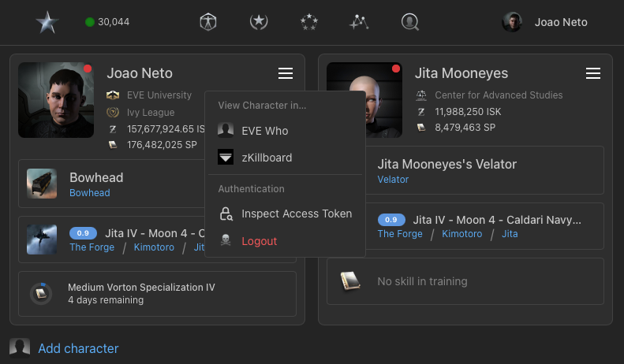Image resolution: width=624 pixels, height=364 pixels.
Task: Open the Jita system link in Mooneyes's card
Action: click(x=510, y=234)
